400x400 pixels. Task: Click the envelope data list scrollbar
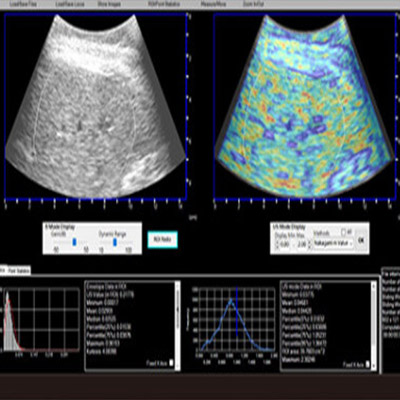(178, 325)
